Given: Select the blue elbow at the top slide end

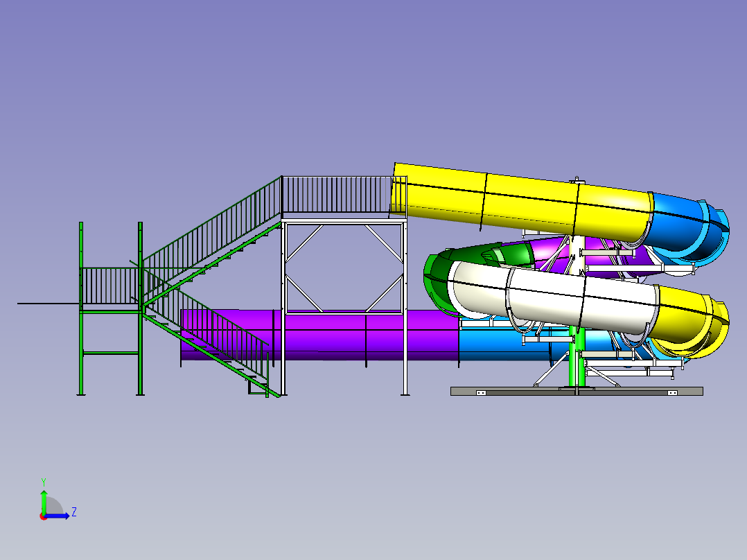Looking at the screenshot, I should pos(691,227).
